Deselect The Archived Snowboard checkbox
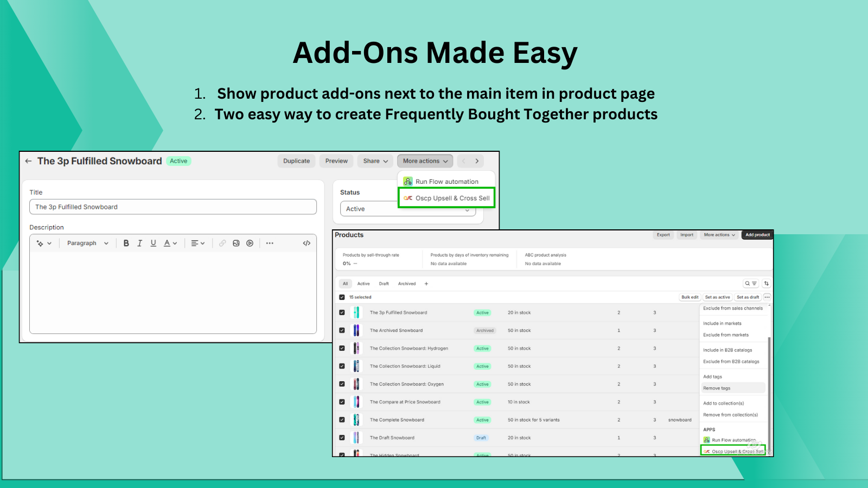This screenshot has width=868, height=488. coord(342,330)
